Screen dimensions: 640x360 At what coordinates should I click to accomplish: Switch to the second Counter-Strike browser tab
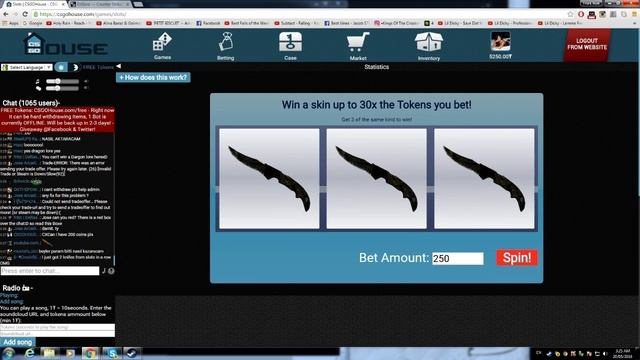pos(100,4)
